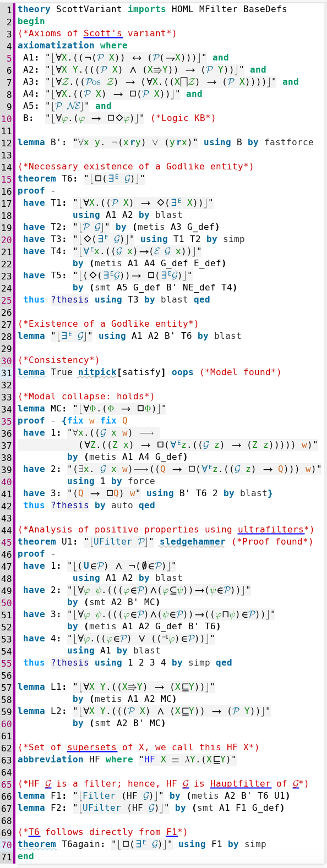The width and height of the screenshot is (327, 868).
Task: Click the "have T1:" statement
Action: pyautogui.click(x=45, y=203)
